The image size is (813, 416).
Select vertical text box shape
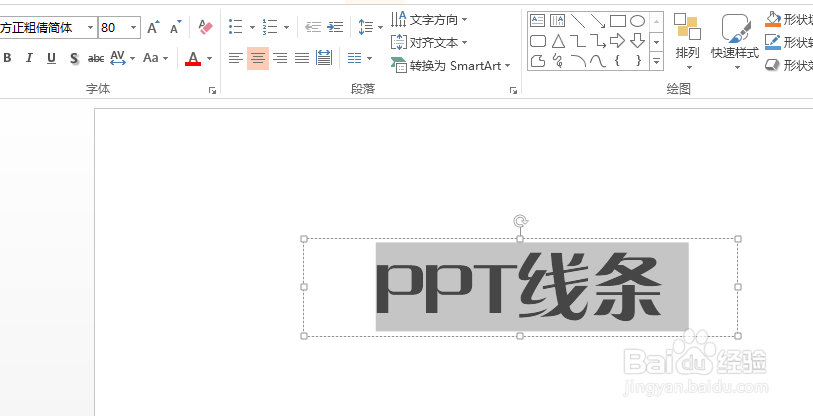pos(557,21)
